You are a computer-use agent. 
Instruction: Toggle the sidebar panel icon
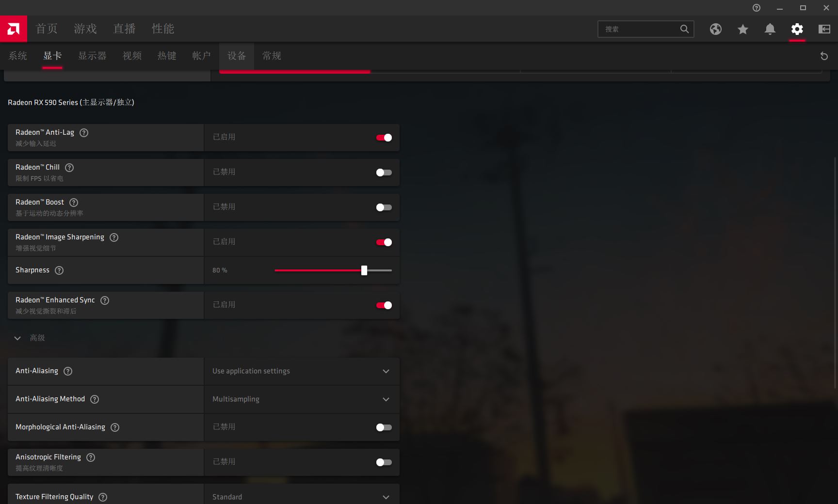point(824,29)
